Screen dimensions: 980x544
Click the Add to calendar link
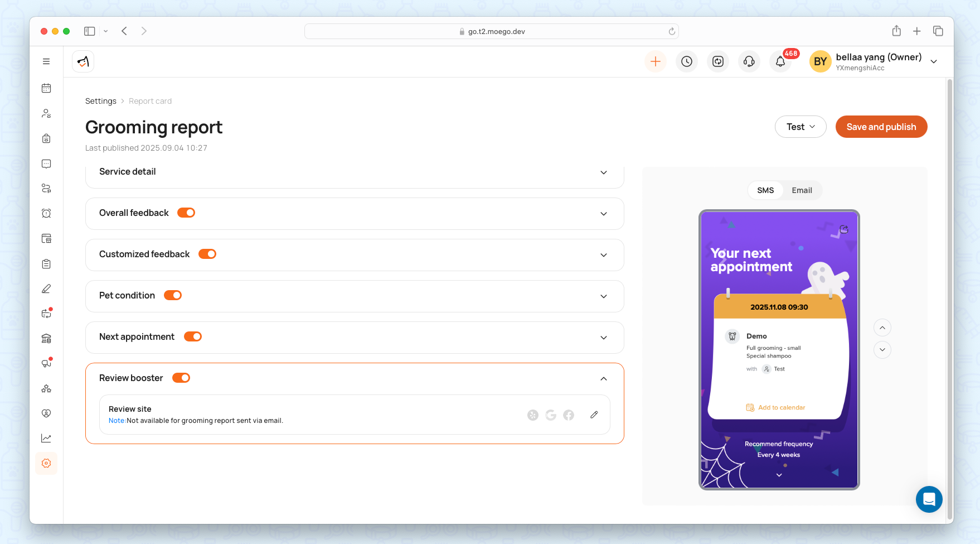click(x=776, y=407)
